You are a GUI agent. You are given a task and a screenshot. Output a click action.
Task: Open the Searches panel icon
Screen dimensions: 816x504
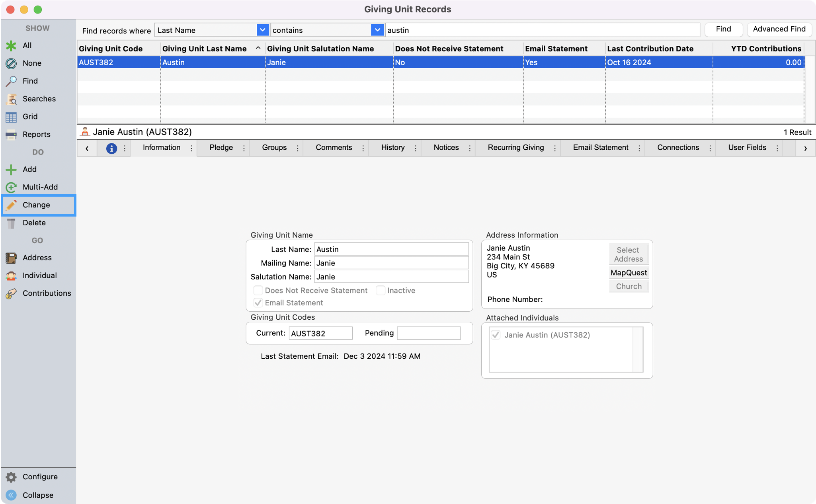point(11,99)
